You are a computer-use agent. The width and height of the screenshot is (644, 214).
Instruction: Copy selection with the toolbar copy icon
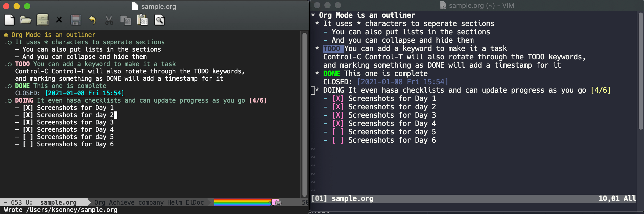[125, 20]
